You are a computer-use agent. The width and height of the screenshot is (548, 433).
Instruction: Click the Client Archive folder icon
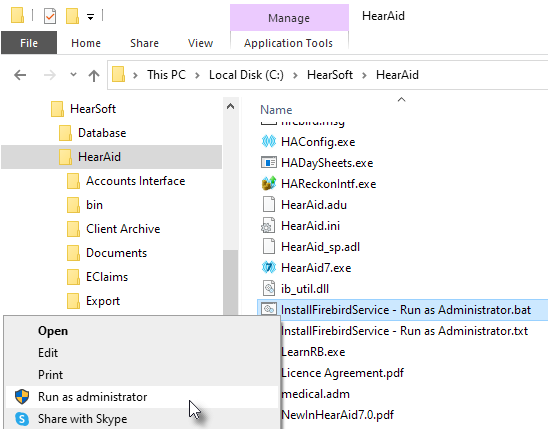pos(73,229)
